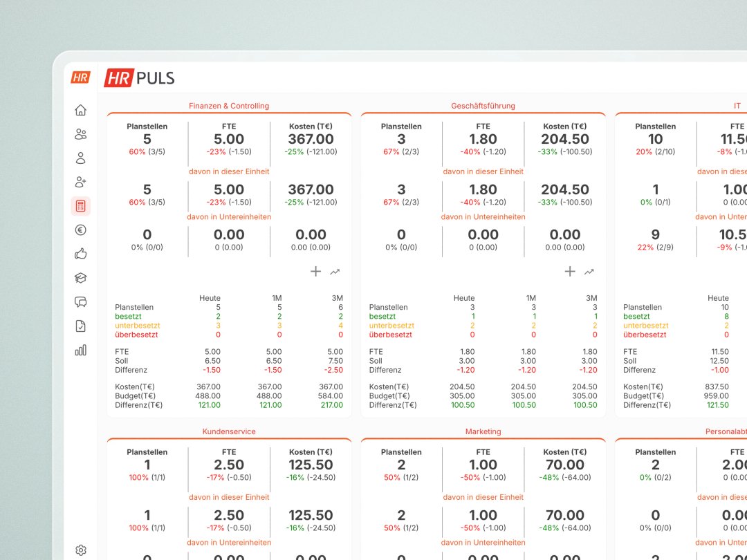Click the 959.00 budget value in IT
The height and width of the screenshot is (560, 747).
coord(717,395)
